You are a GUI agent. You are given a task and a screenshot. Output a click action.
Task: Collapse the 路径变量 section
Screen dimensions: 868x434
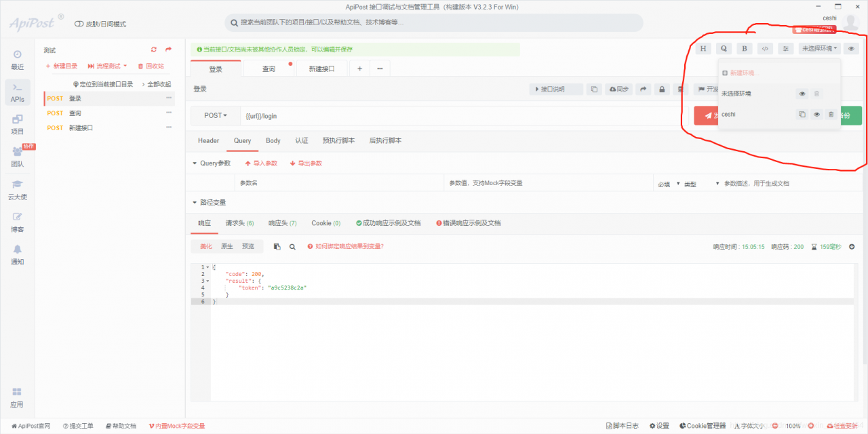point(210,203)
